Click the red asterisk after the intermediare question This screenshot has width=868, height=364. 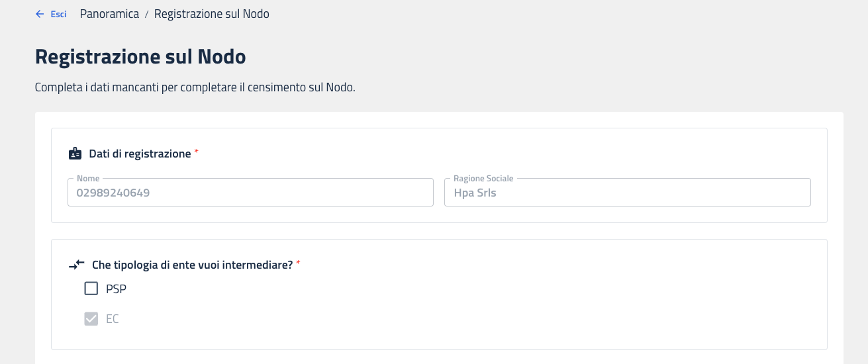coord(298,264)
